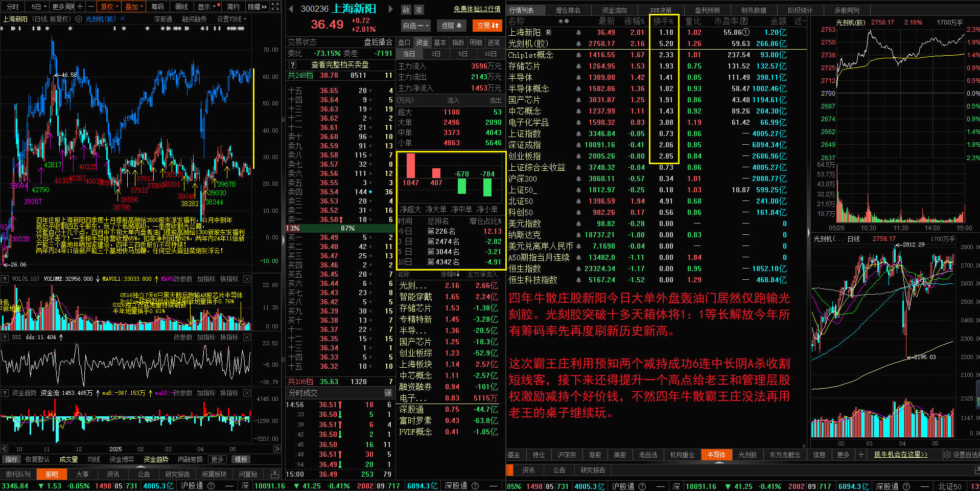Go to next stock with right arrow
980x491 pixels.
[391, 9]
